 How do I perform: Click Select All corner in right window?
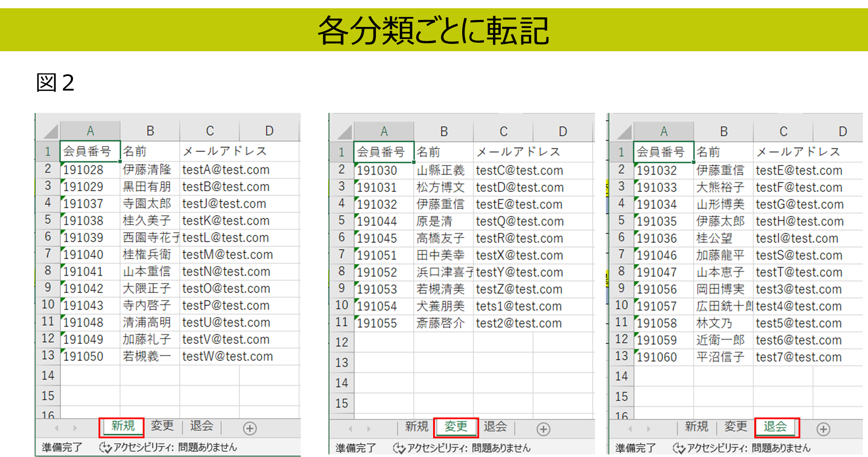pyautogui.click(x=625, y=132)
